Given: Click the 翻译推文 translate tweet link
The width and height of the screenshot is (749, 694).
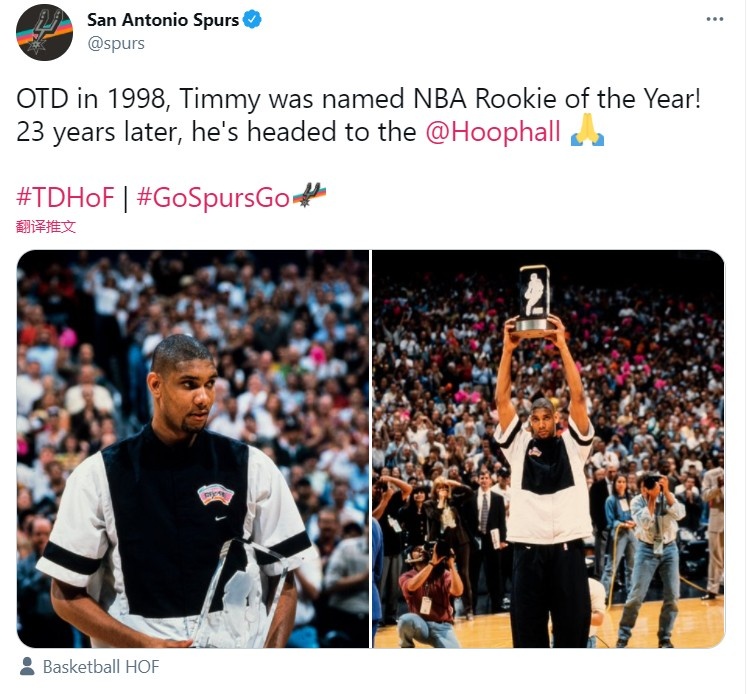Looking at the screenshot, I should 46,226.
